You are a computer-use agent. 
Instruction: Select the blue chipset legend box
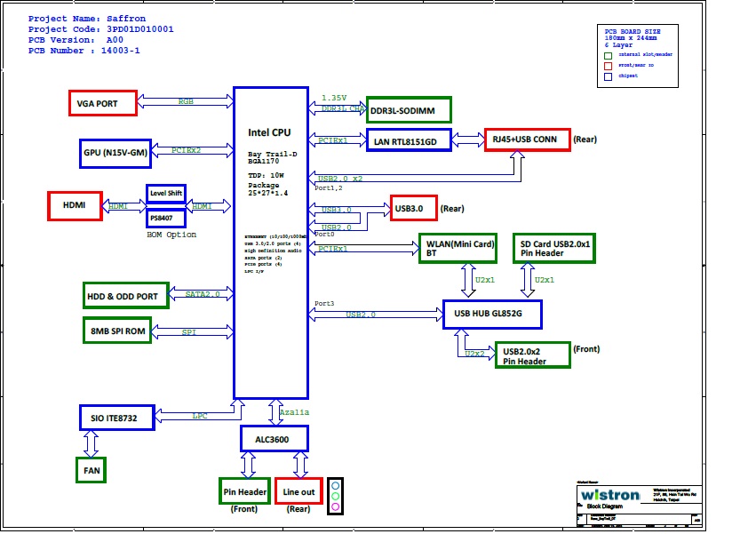[609, 76]
